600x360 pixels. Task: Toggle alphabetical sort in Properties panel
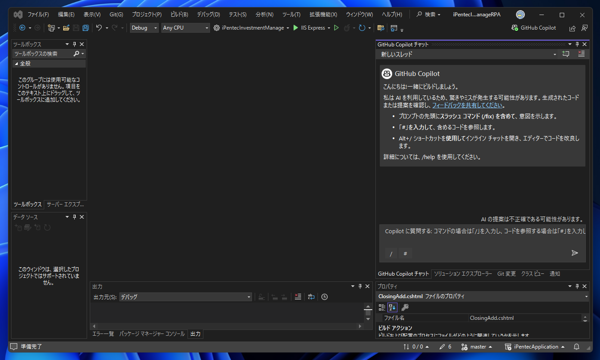tap(392, 307)
